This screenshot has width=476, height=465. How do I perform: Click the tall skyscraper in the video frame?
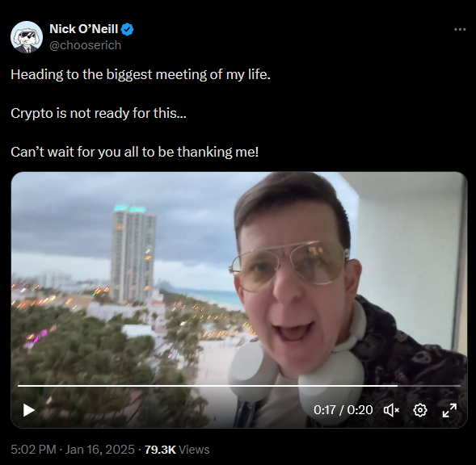click(x=133, y=254)
